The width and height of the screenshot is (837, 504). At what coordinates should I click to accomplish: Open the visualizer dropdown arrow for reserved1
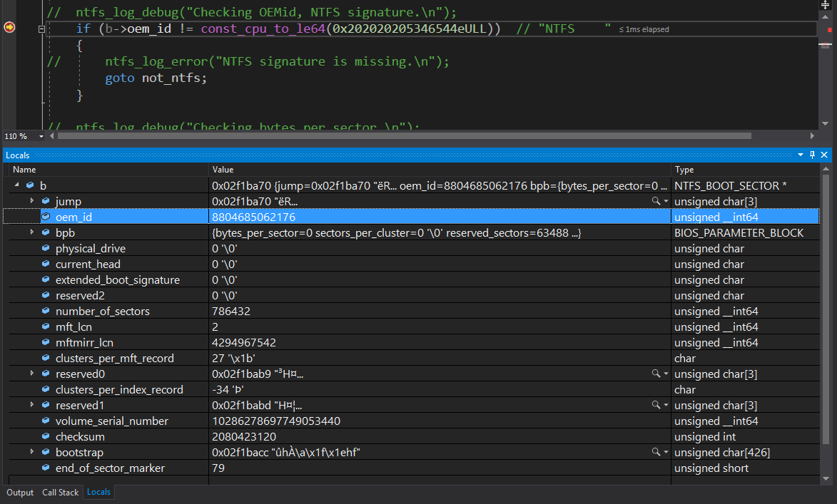pos(666,405)
